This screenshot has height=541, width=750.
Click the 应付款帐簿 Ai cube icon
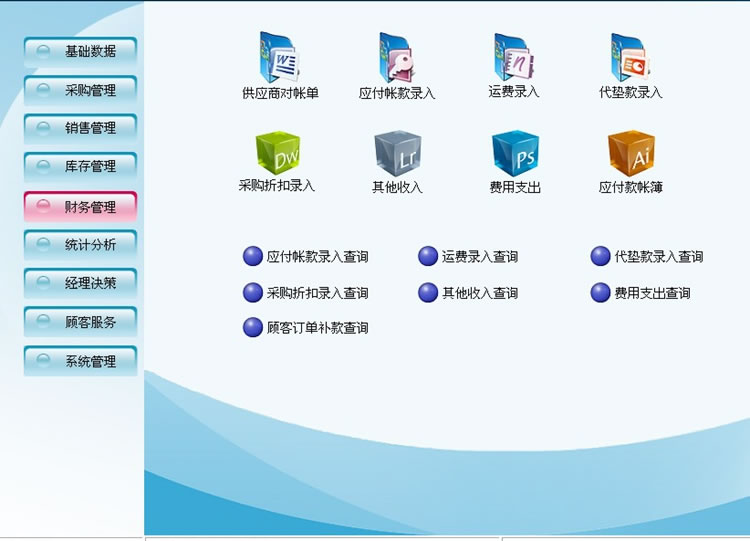631,154
